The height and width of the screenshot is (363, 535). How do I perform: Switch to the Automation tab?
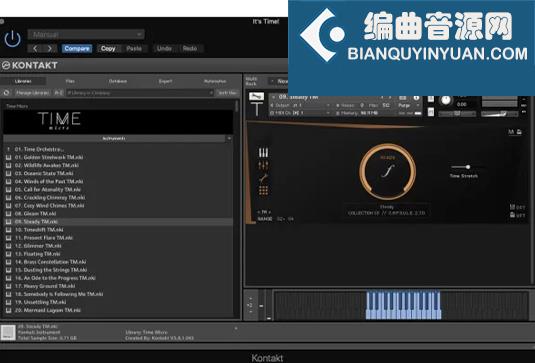click(x=215, y=81)
